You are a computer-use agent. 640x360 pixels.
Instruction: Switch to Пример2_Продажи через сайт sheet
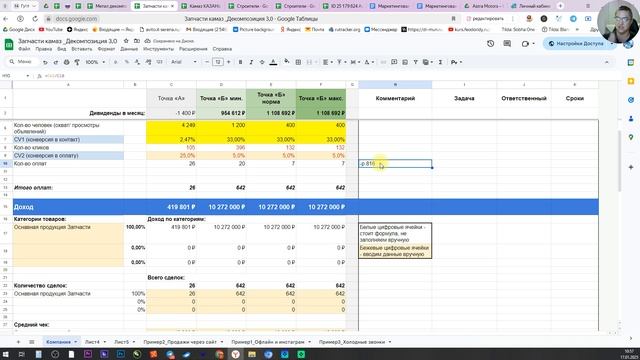point(180,342)
